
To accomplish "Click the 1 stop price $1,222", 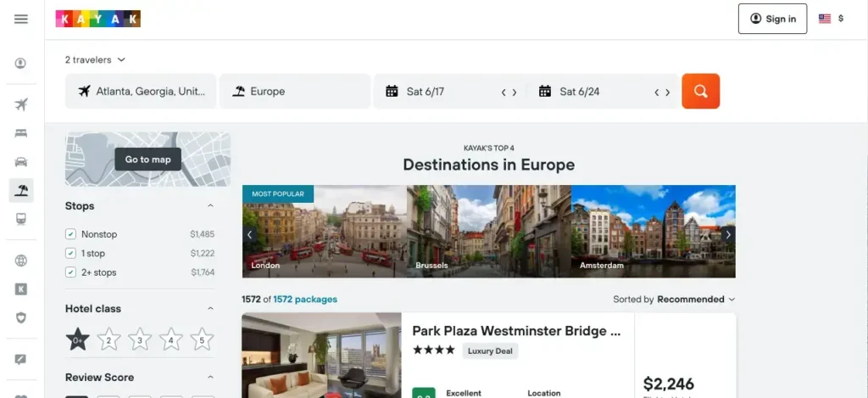I will pos(202,254).
